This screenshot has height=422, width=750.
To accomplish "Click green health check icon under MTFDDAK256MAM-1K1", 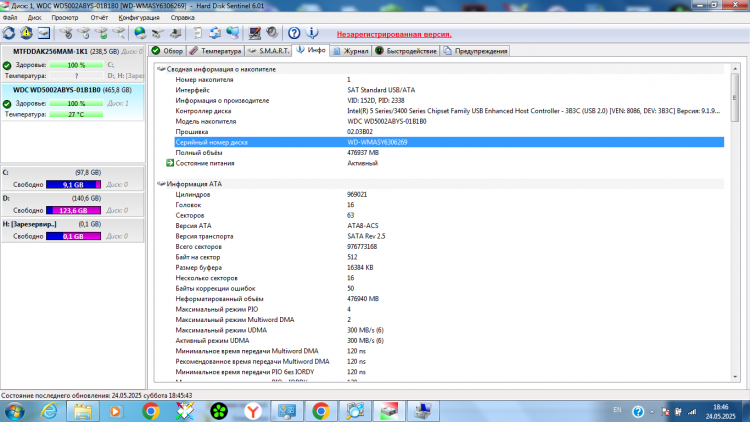I will tap(7, 65).
